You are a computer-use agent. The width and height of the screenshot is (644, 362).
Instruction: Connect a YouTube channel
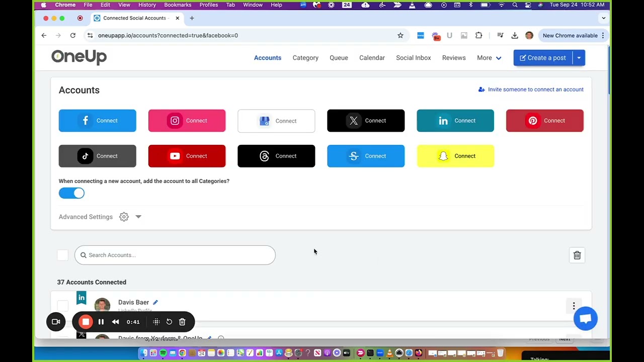click(187, 156)
